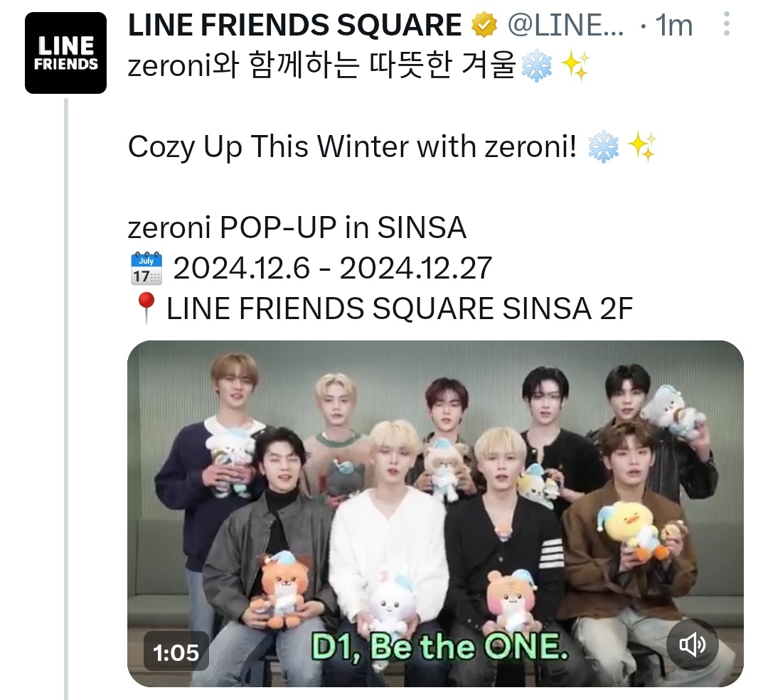This screenshot has width=768, height=700.
Task: Click the sparkles emoji after the English headline
Action: tap(642, 146)
